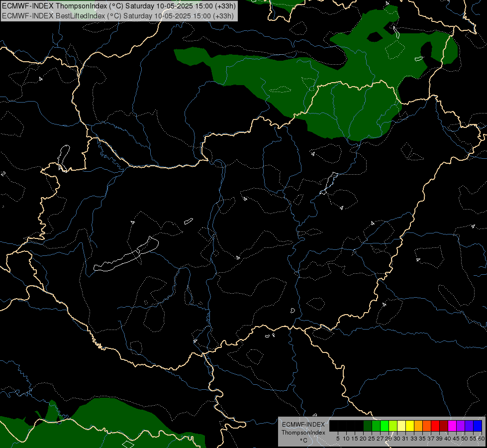The image size is (487, 448).
Task: Click the legend value label 39
Action: (439, 439)
